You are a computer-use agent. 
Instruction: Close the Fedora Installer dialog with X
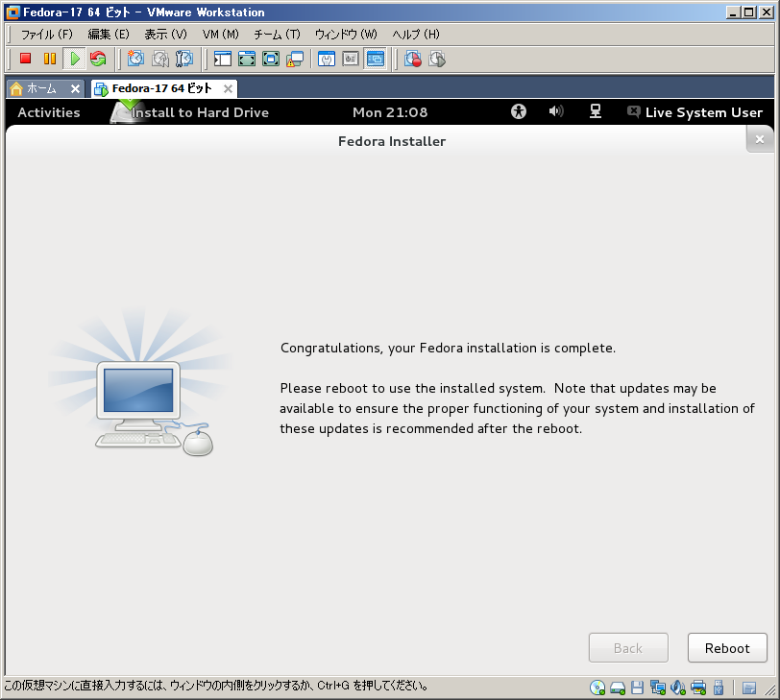click(x=759, y=139)
